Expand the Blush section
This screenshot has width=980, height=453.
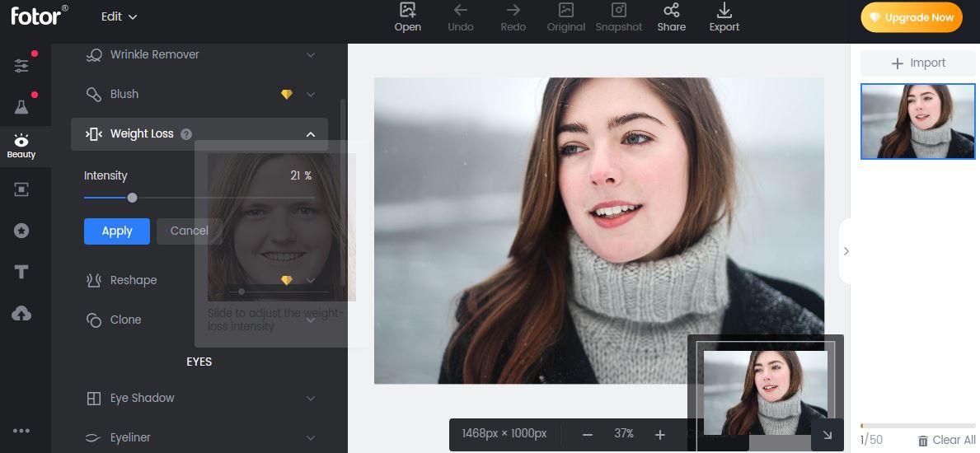tap(311, 95)
